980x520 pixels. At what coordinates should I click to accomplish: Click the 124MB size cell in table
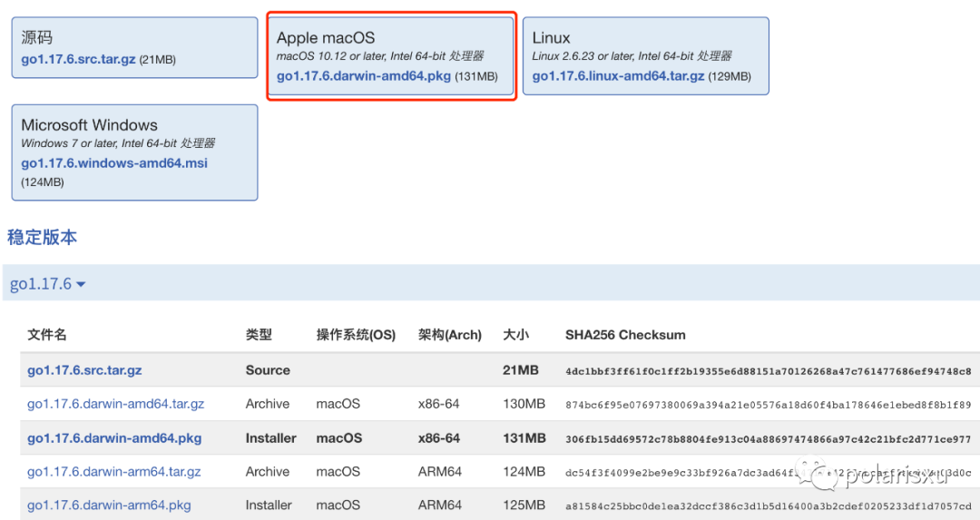pyautogui.click(x=524, y=472)
